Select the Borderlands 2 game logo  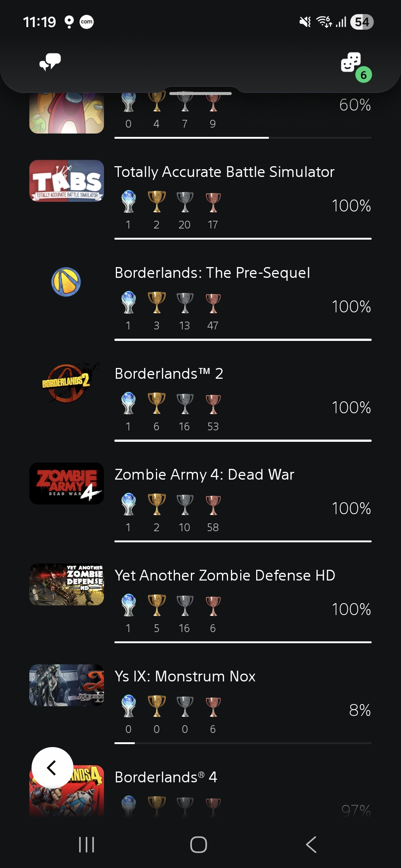click(66, 382)
